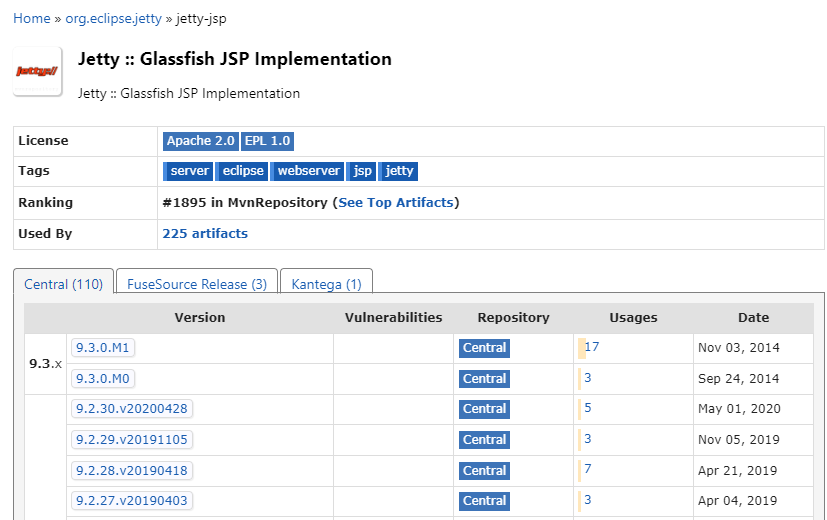View 17 usages of 9.3.0.M1
The width and height of the screenshot is (827, 520).
pyautogui.click(x=592, y=347)
